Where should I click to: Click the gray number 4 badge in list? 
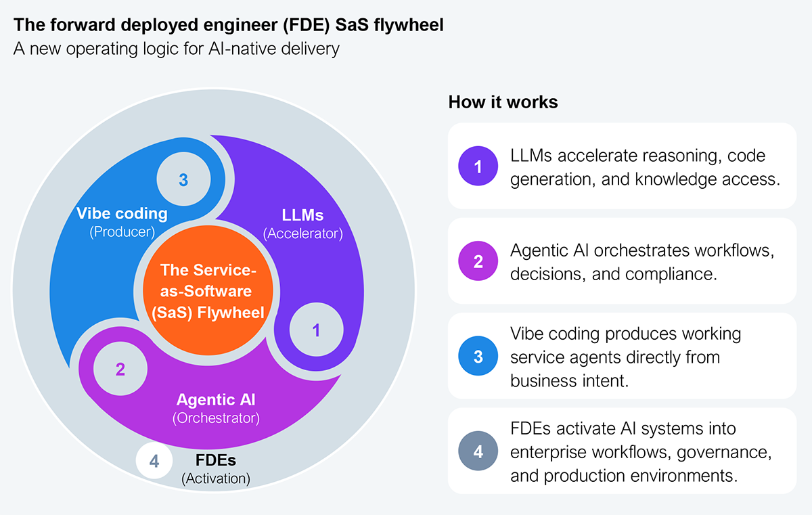pyautogui.click(x=478, y=451)
